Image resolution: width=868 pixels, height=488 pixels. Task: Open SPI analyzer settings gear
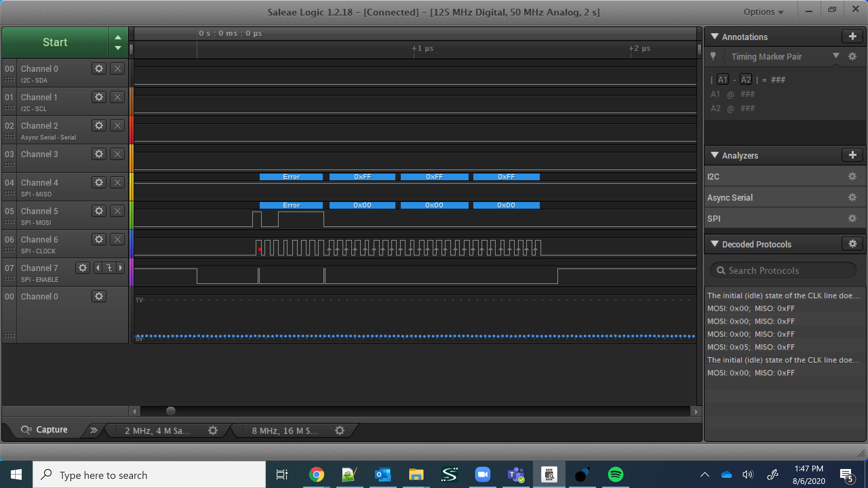(x=852, y=219)
